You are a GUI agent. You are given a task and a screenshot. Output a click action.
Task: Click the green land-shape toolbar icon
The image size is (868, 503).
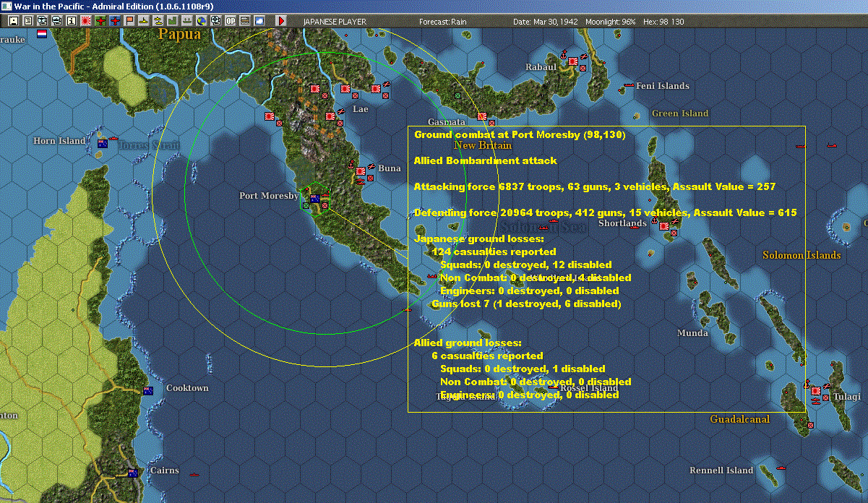[x=173, y=21]
